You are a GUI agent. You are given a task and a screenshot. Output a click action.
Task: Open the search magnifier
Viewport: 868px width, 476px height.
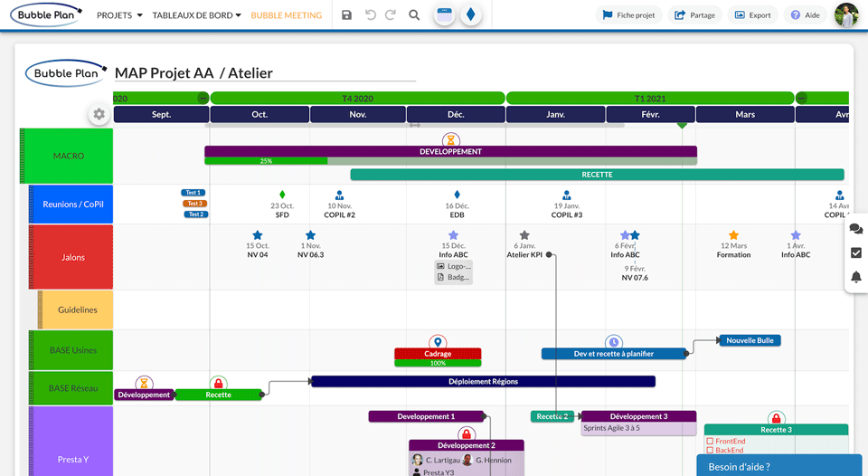[414, 15]
